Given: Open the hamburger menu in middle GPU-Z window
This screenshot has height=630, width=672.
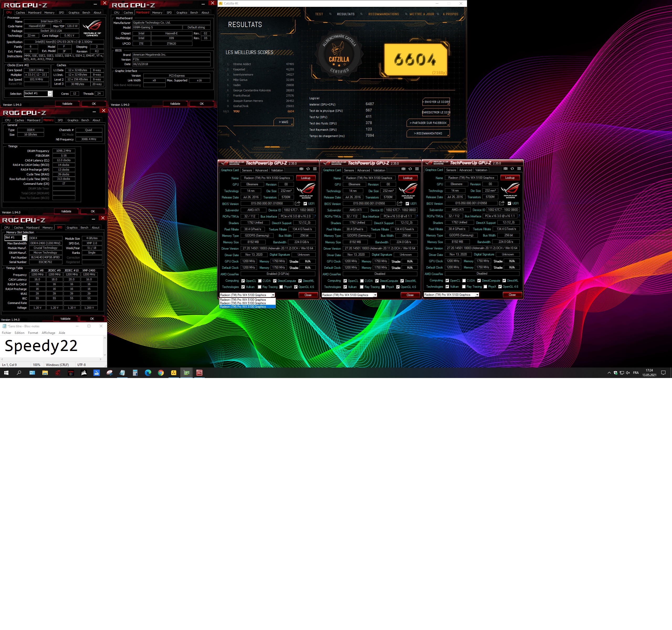Looking at the screenshot, I should click(417, 169).
